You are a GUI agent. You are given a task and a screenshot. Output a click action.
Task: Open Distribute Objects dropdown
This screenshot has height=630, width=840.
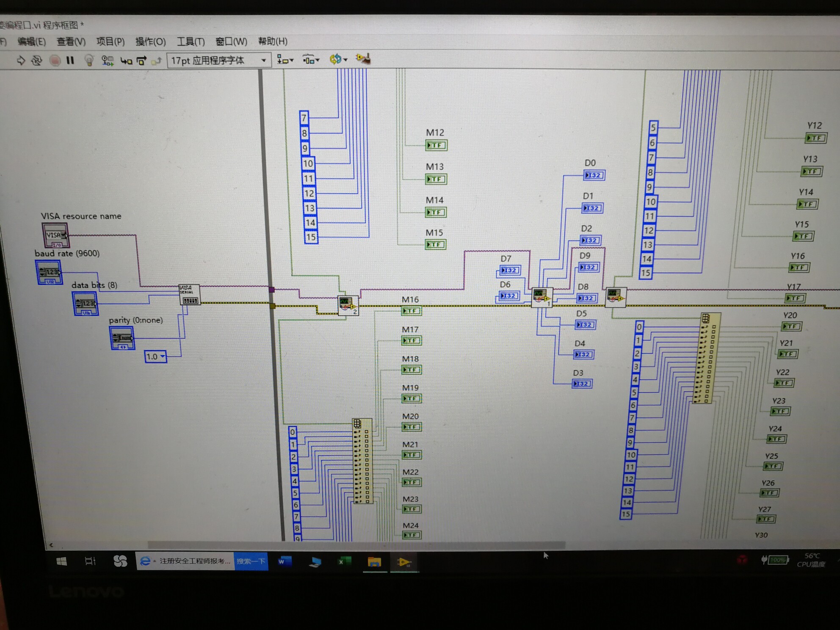(x=311, y=60)
